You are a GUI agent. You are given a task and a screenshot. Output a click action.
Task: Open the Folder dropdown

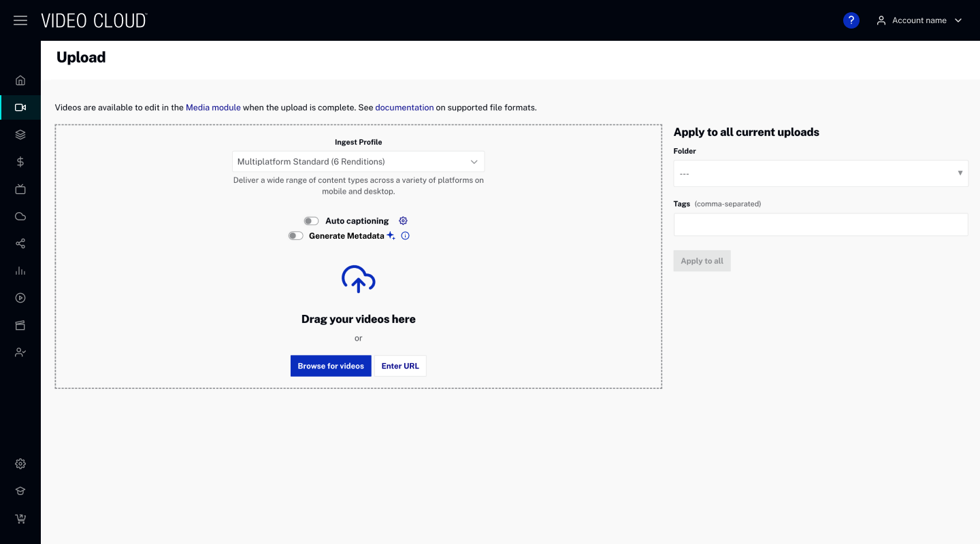tap(821, 173)
